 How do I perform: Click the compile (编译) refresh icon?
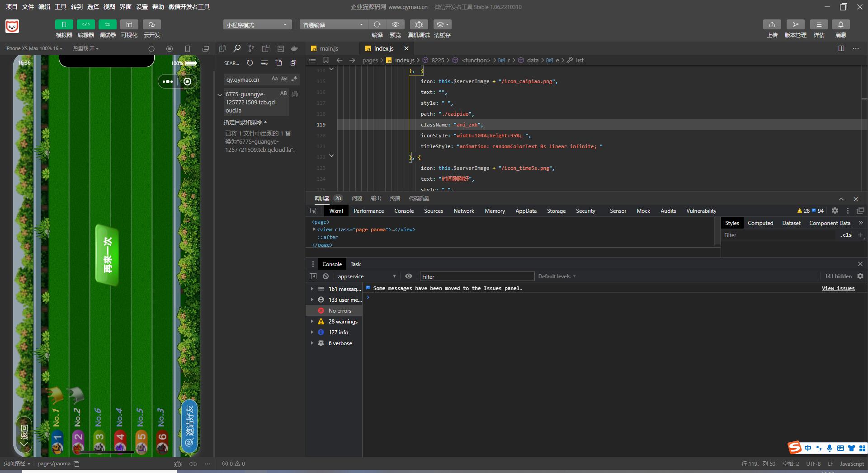(x=377, y=24)
